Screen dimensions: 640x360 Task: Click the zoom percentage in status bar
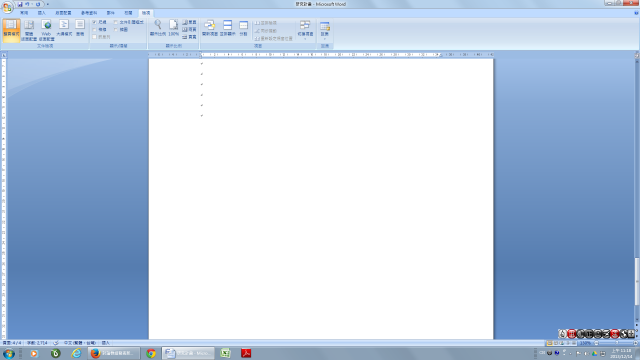(585, 343)
